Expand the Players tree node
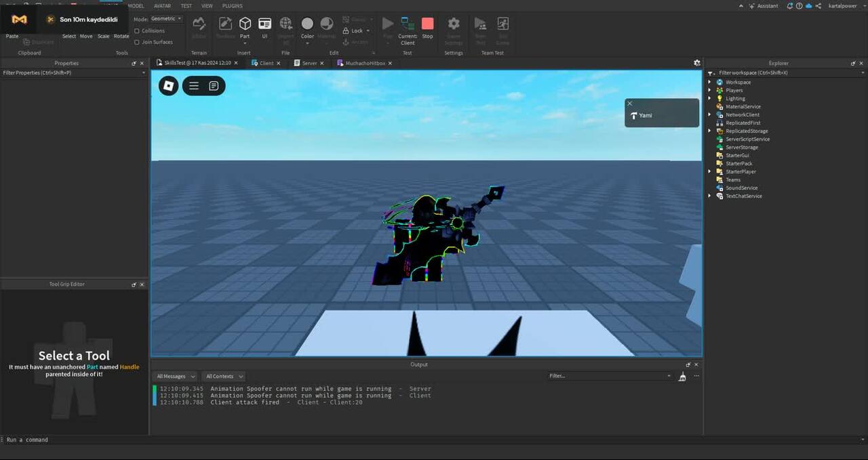The image size is (868, 460). click(710, 90)
